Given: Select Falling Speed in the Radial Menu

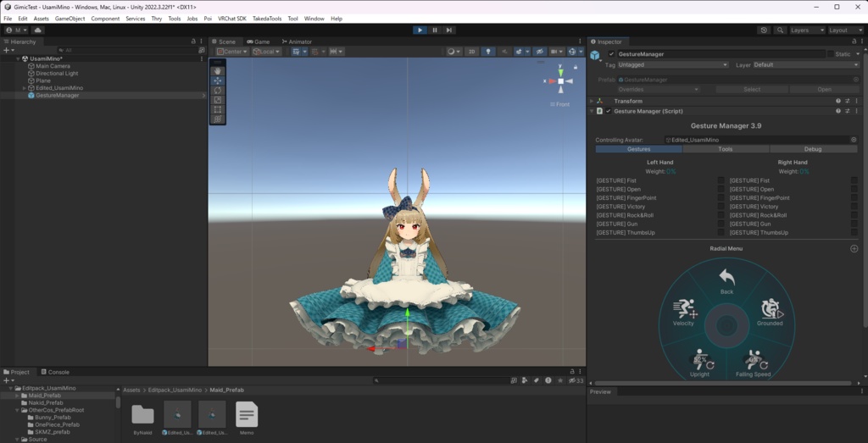Looking at the screenshot, I should (x=754, y=363).
